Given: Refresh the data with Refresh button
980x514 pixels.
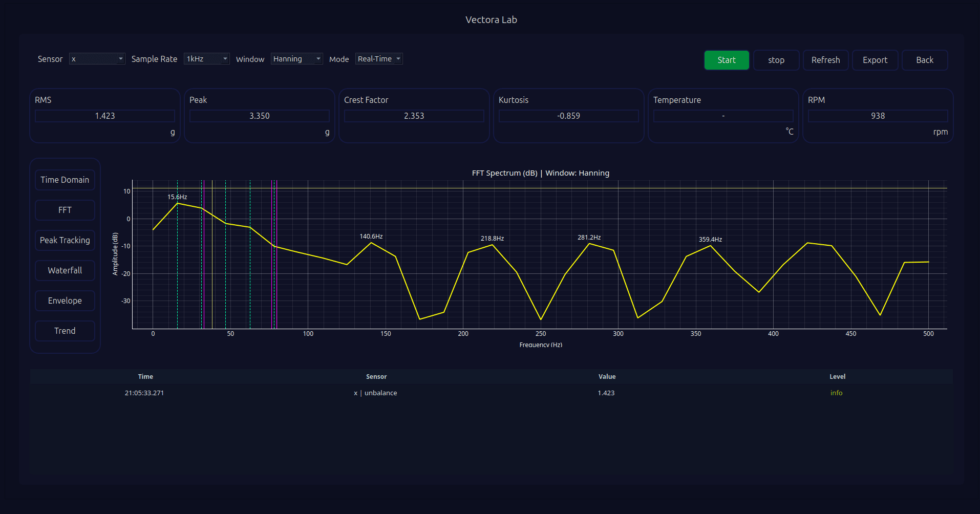Looking at the screenshot, I should pos(825,60).
